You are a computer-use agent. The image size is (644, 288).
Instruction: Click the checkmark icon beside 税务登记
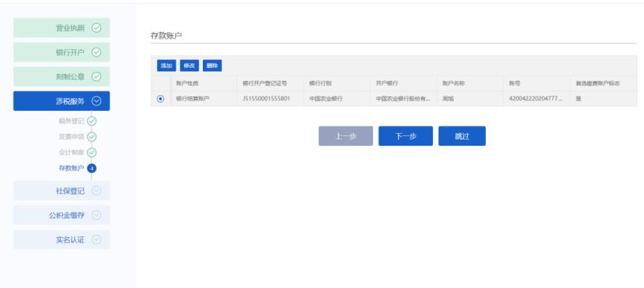pos(91,121)
